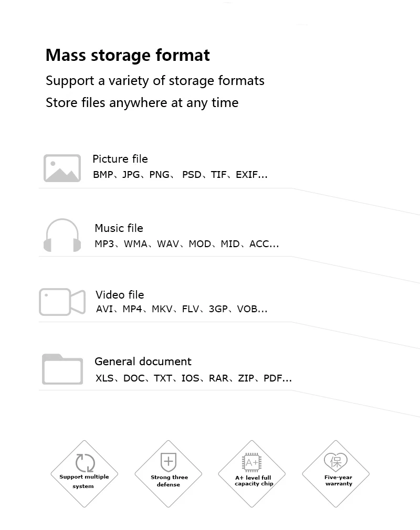
Task: Click Support a variety of storage formats text
Action: point(155,81)
